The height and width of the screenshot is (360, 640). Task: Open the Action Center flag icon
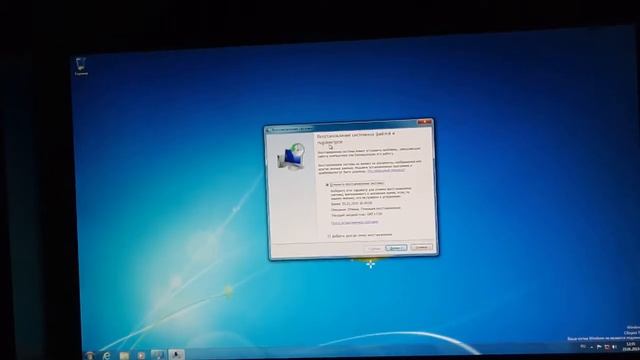click(599, 347)
